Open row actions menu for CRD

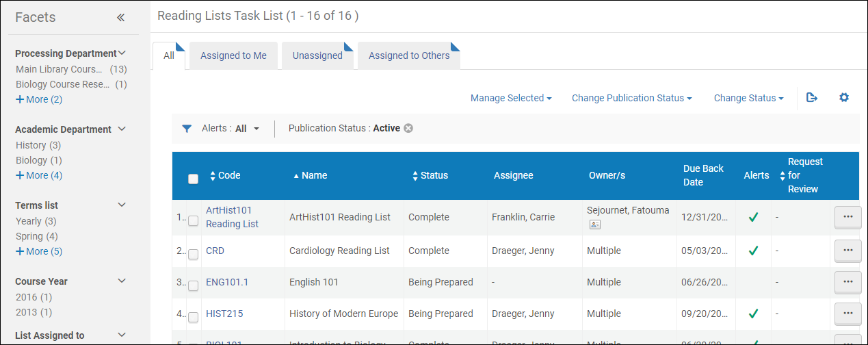[847, 251]
